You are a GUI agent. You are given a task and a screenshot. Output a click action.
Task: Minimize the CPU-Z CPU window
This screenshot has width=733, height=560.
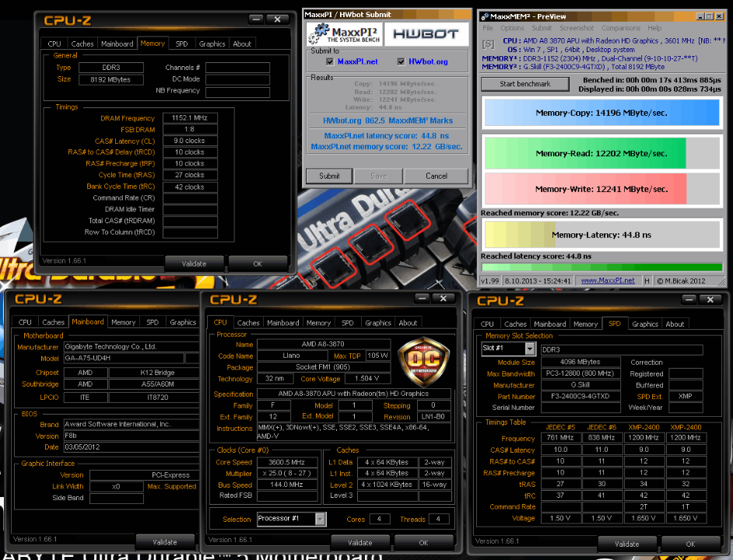[x=422, y=298]
